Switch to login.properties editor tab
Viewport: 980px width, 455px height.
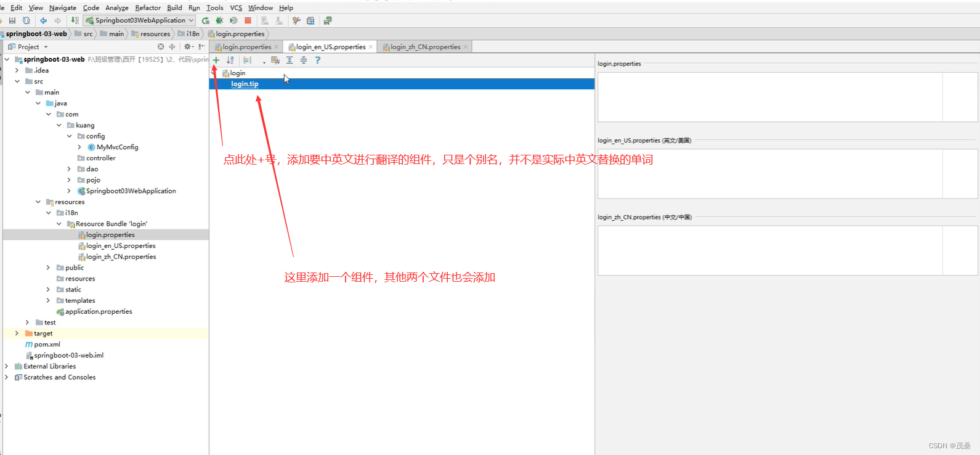[246, 47]
